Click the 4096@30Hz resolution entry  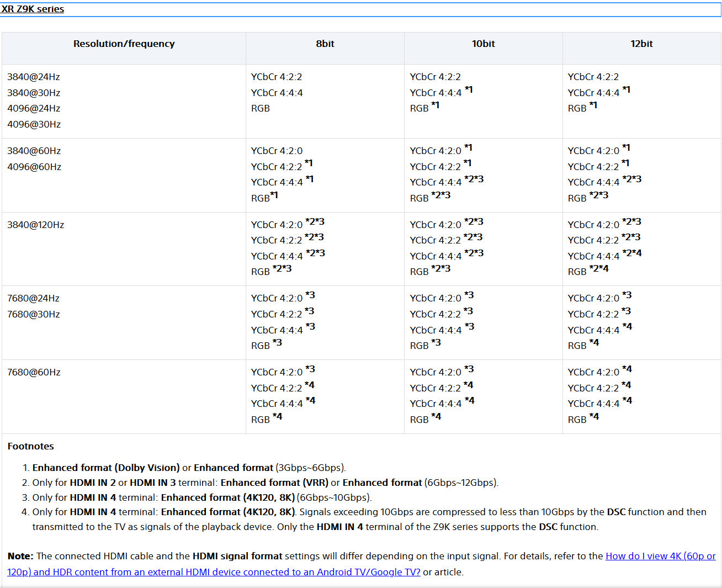click(x=34, y=125)
